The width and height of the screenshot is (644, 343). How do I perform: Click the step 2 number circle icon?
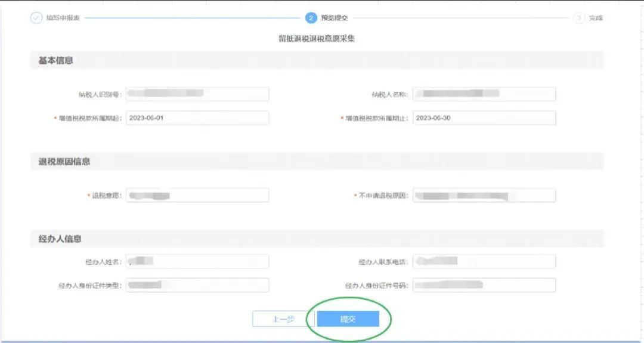(311, 18)
